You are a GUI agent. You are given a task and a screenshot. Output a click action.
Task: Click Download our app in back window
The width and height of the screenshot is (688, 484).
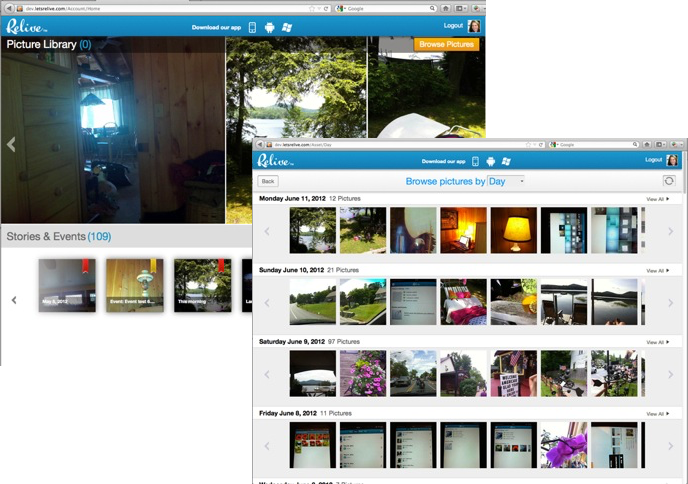tap(216, 27)
